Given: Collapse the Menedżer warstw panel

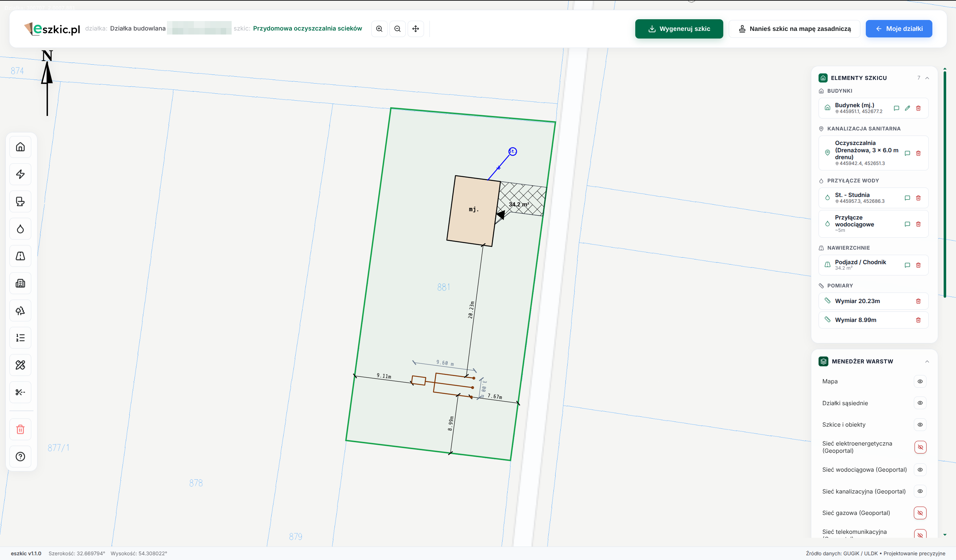Looking at the screenshot, I should [927, 362].
